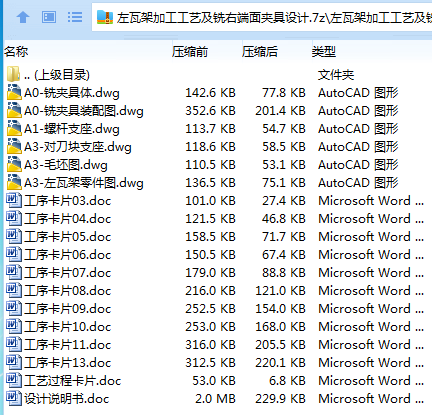The height and width of the screenshot is (415, 432).
Task: Sort by 类型 column header
Action: pos(324,52)
